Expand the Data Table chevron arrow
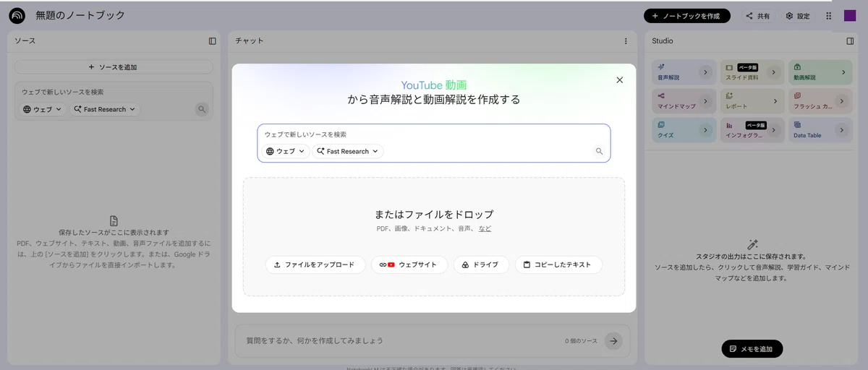868x370 pixels. point(842,130)
